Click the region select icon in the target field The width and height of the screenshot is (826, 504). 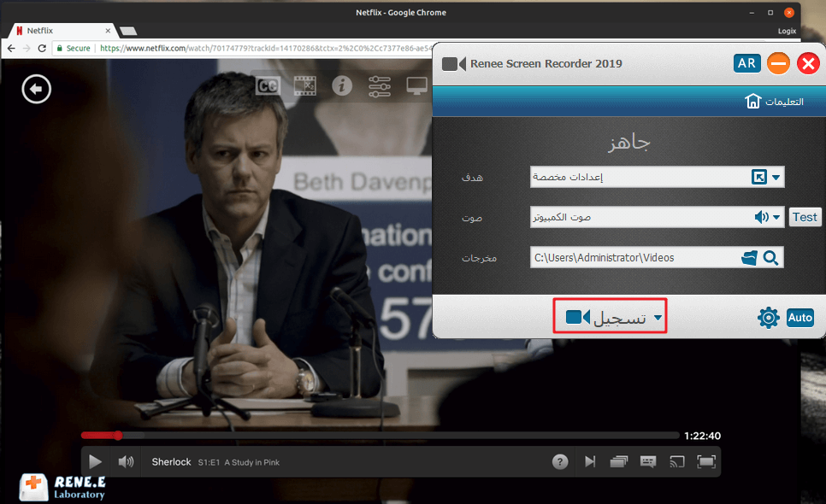pyautogui.click(x=759, y=178)
